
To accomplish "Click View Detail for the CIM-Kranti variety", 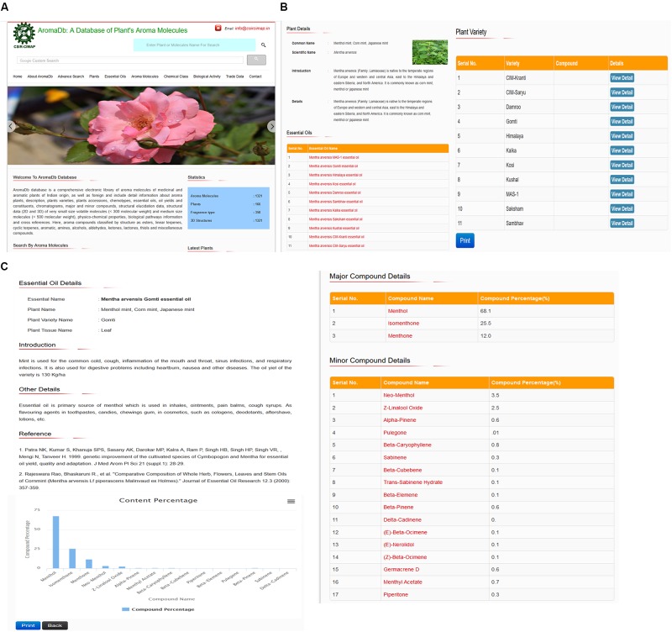I will point(622,78).
